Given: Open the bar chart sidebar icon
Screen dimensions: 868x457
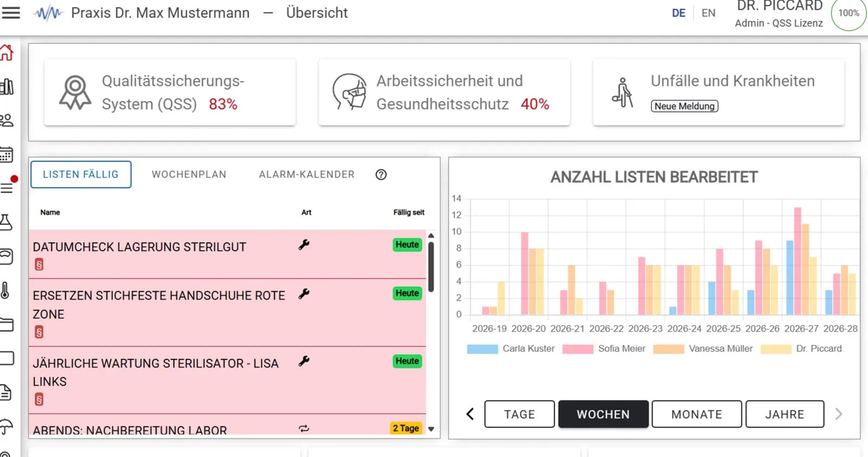Looking at the screenshot, I should (x=7, y=87).
